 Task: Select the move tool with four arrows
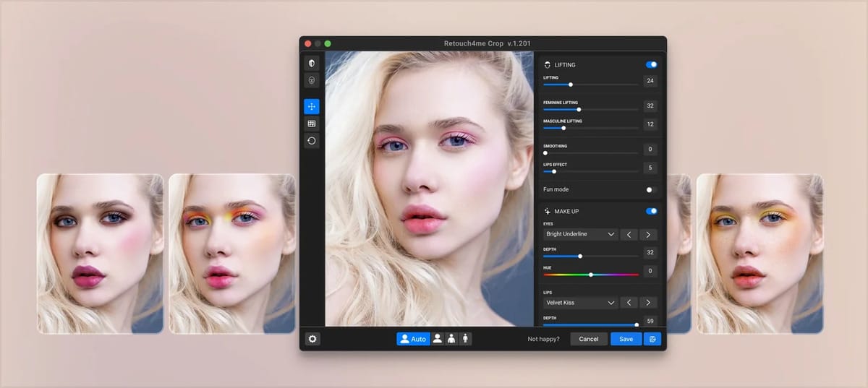(x=312, y=106)
